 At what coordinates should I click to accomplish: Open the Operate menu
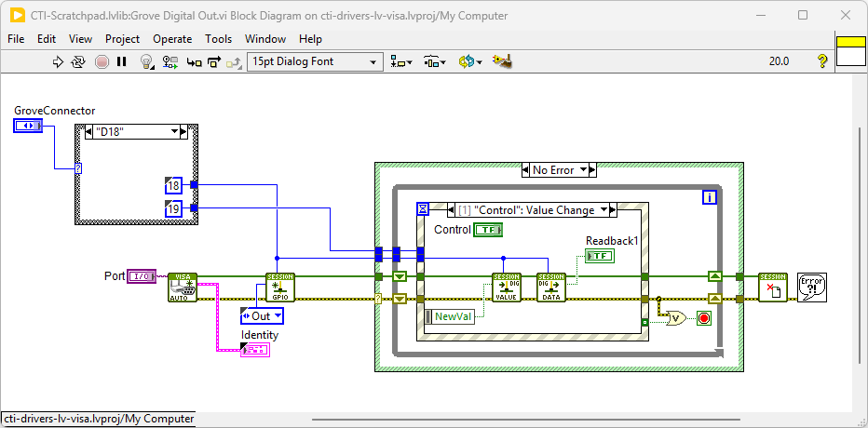click(172, 39)
